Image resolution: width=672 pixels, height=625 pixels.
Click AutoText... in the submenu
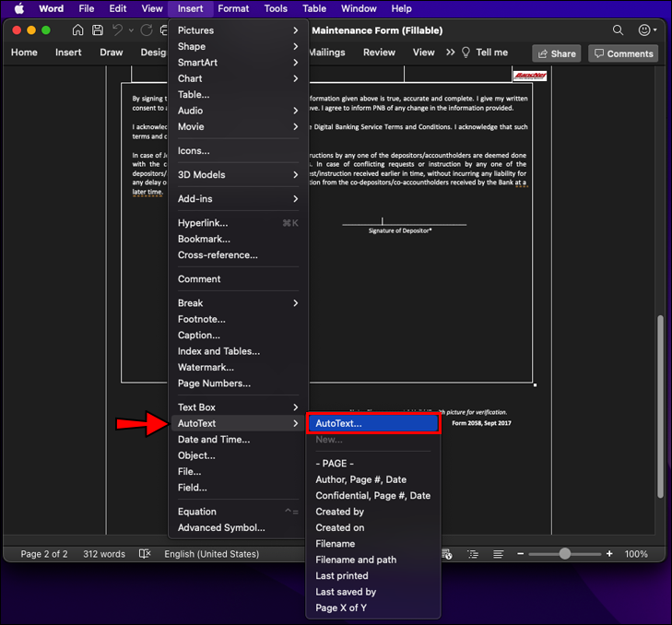coord(373,423)
